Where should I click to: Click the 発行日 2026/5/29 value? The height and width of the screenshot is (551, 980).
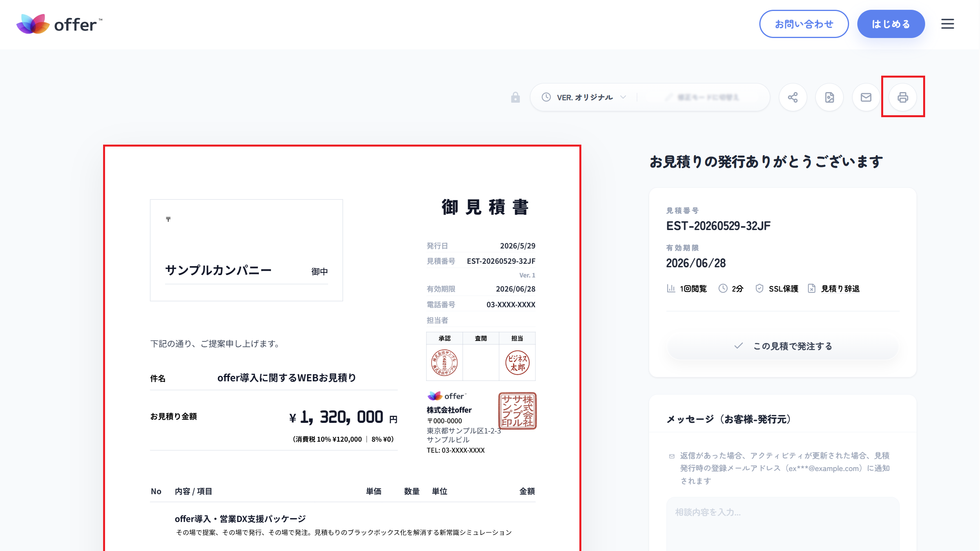point(517,246)
